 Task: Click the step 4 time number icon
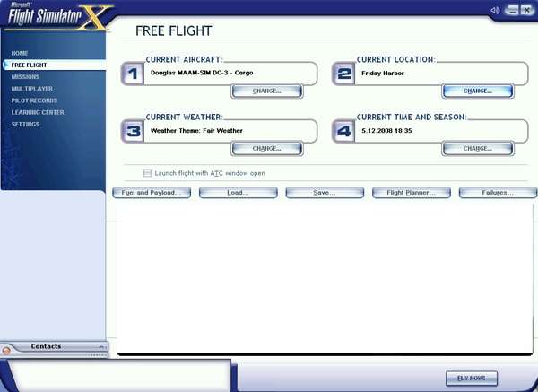[x=343, y=131]
